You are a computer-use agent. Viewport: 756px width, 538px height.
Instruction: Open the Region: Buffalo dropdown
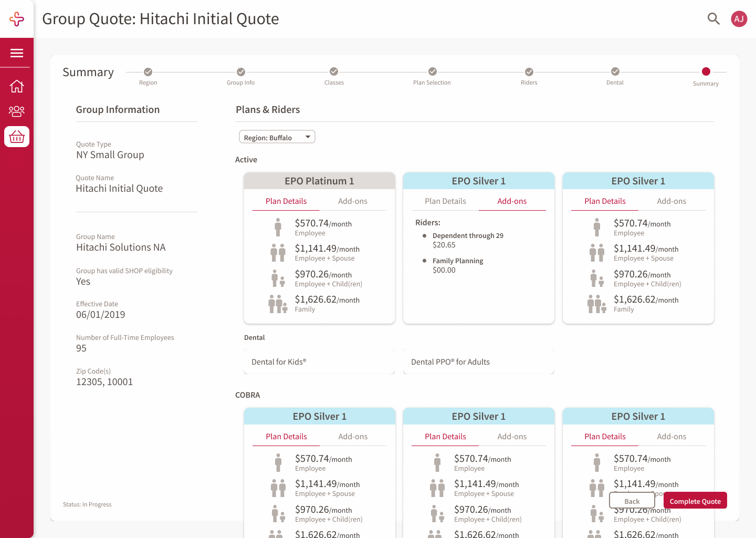(277, 137)
